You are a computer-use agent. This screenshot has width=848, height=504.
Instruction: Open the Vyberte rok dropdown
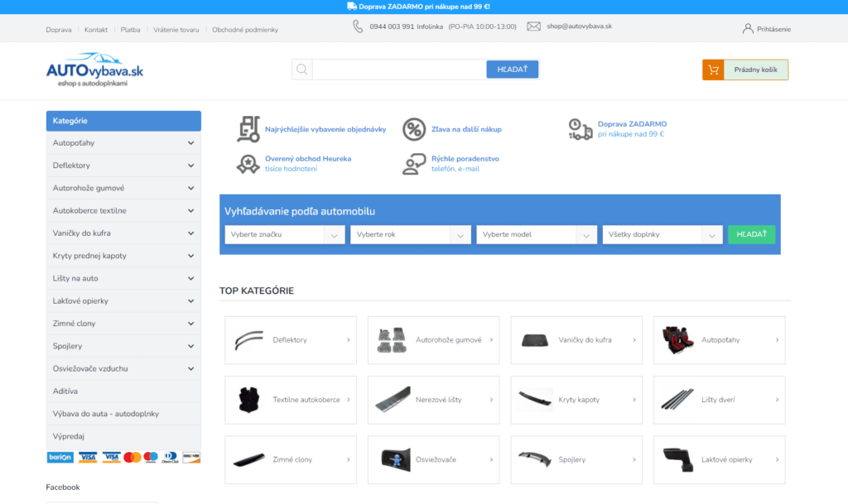(410, 235)
